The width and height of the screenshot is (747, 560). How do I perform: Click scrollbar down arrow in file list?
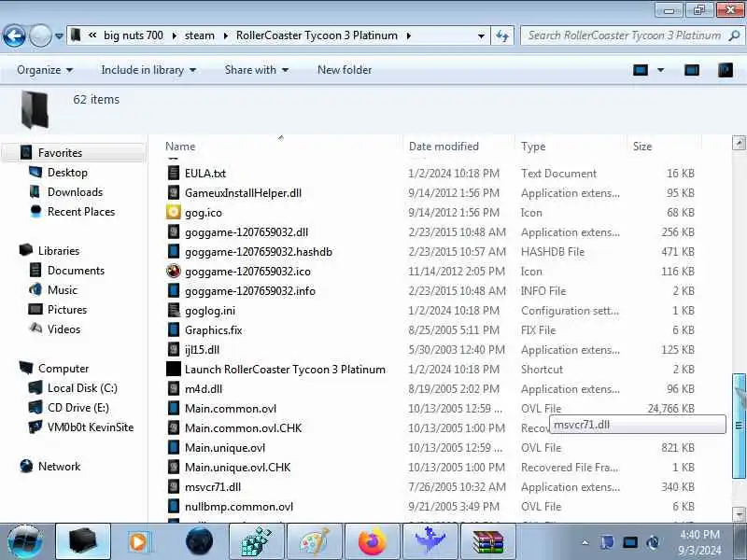click(x=739, y=514)
